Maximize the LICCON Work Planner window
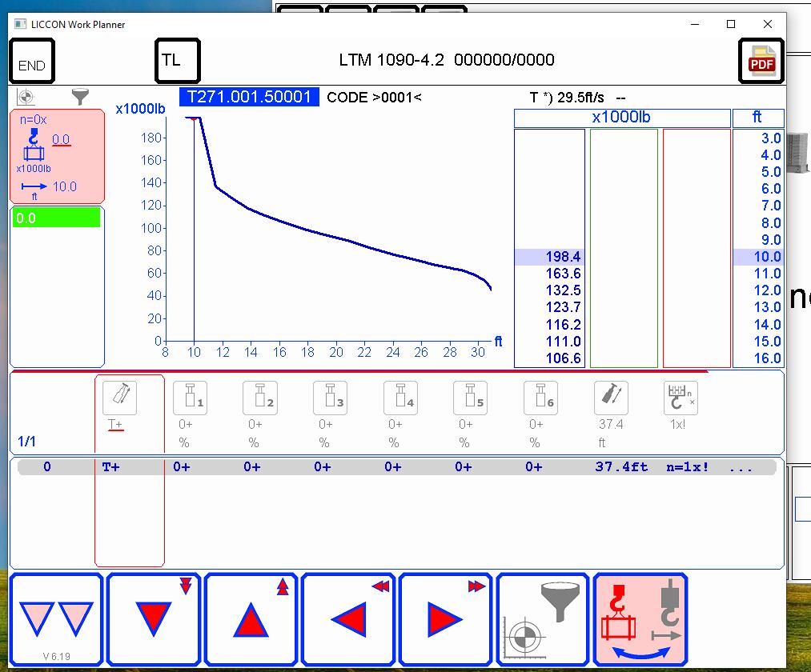The image size is (811, 672). coord(731,24)
